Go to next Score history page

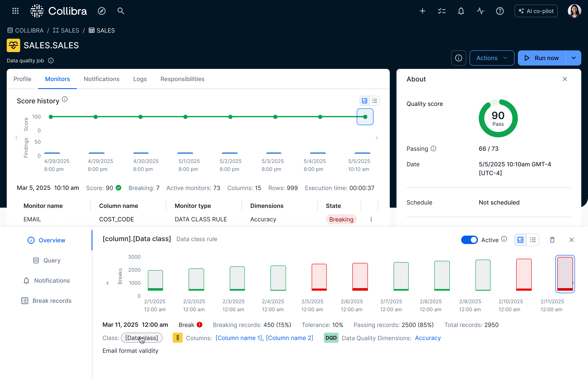[377, 138]
